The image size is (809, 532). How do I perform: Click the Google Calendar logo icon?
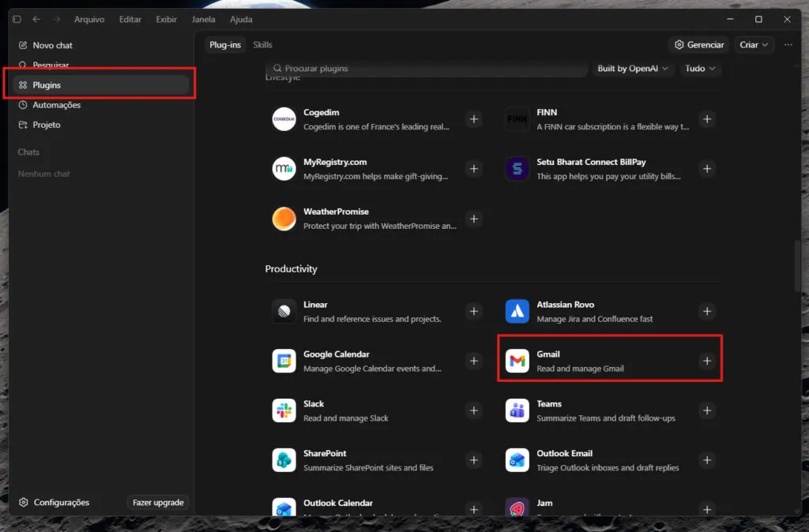284,361
